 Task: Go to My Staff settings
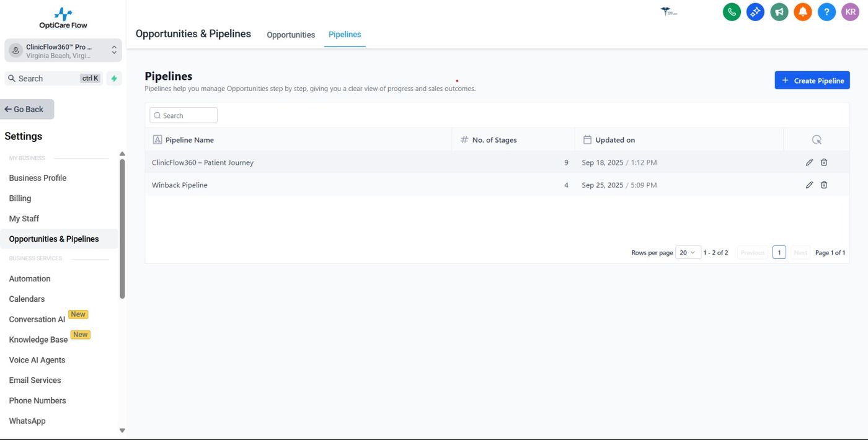[x=24, y=219]
